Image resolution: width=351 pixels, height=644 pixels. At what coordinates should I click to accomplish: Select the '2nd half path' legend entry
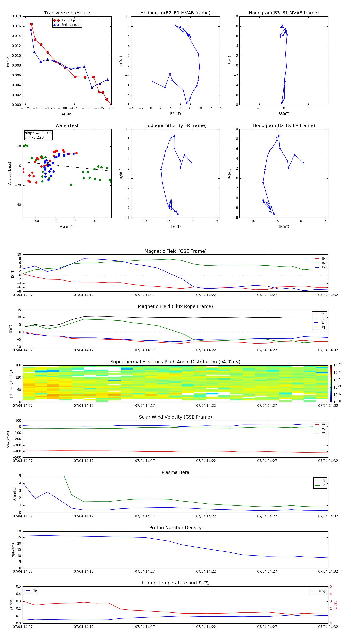pos(67,25)
